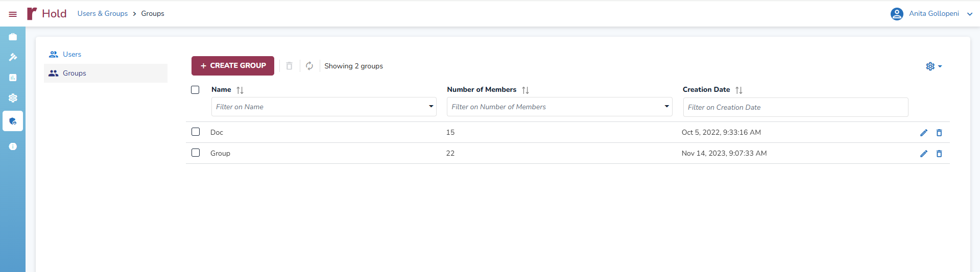Tick the checkbox for Group row
Viewport: 980px width, 272px height.
(196, 153)
